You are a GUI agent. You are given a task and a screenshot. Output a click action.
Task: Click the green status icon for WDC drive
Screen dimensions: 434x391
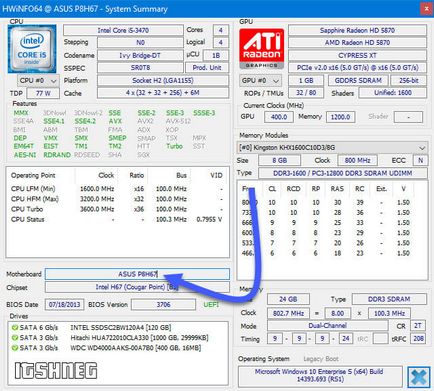tap(14, 348)
